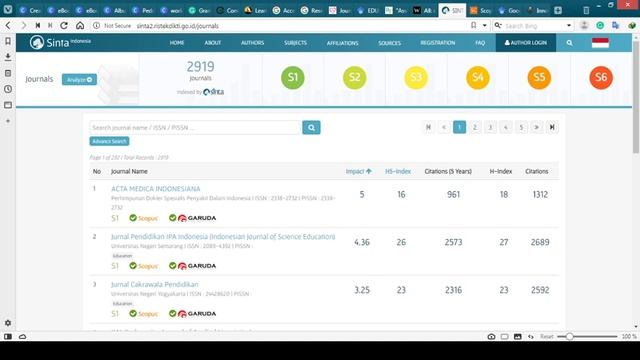
Task: Click the Search Bing input field
Action: (x=534, y=25)
